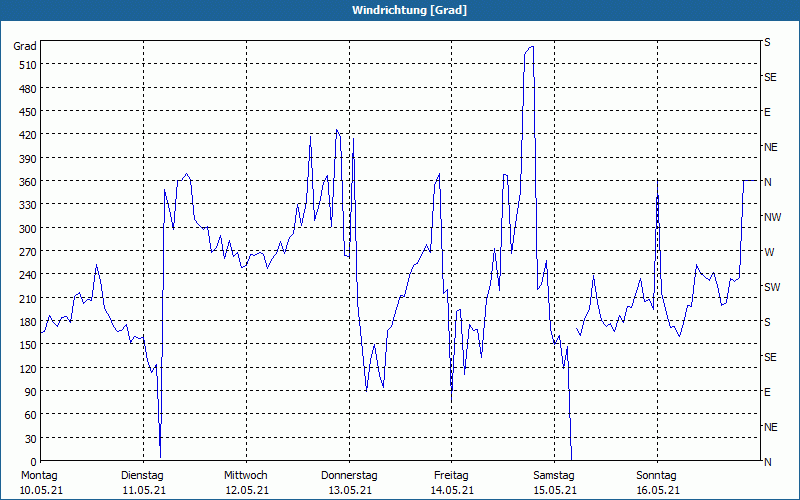800x500 pixels.
Task: Select the y-axis zero value
Action: (x=34, y=462)
